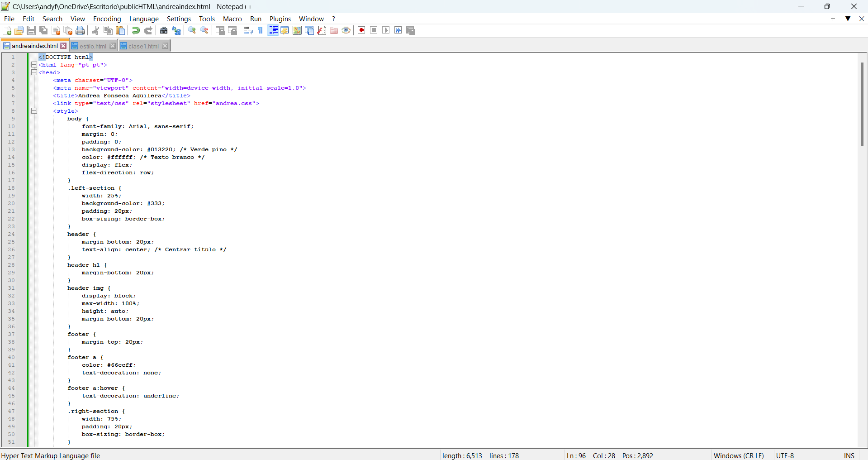Toggle synchronized vertical scrolling

click(x=220, y=30)
